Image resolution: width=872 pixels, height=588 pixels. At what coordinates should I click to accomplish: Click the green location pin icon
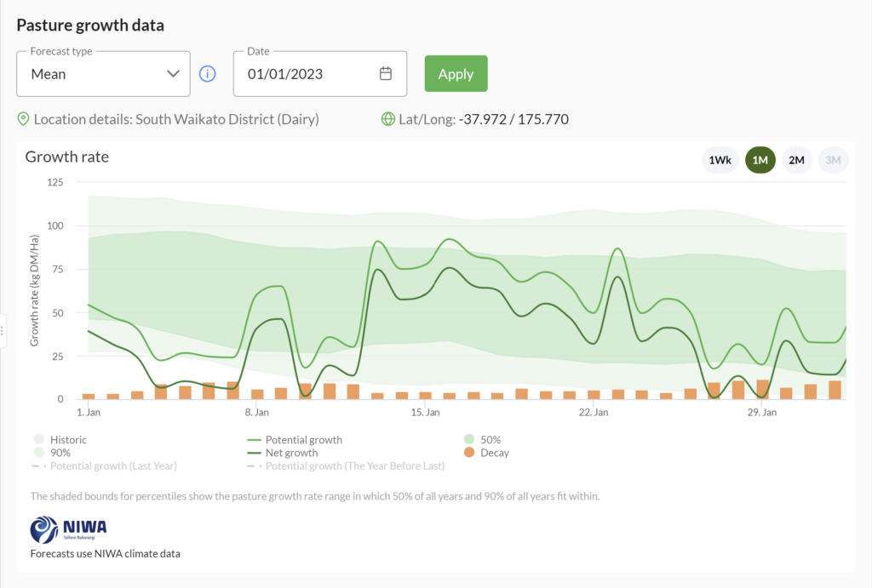[24, 119]
